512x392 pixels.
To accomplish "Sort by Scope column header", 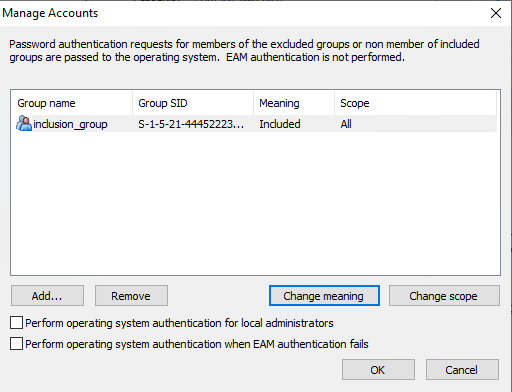I will [x=415, y=103].
